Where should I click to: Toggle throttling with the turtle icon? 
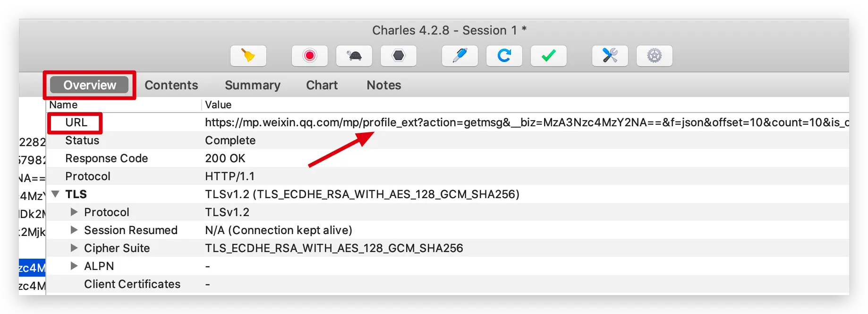[x=354, y=56]
